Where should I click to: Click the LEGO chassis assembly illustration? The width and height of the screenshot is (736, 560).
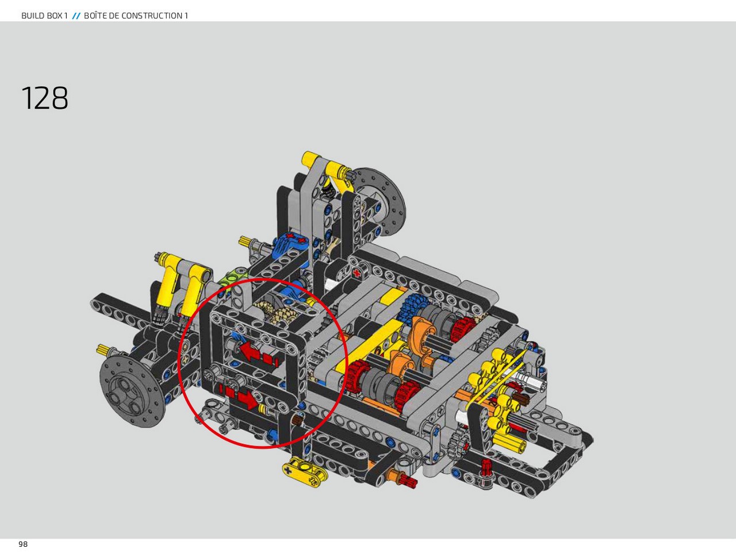342,325
